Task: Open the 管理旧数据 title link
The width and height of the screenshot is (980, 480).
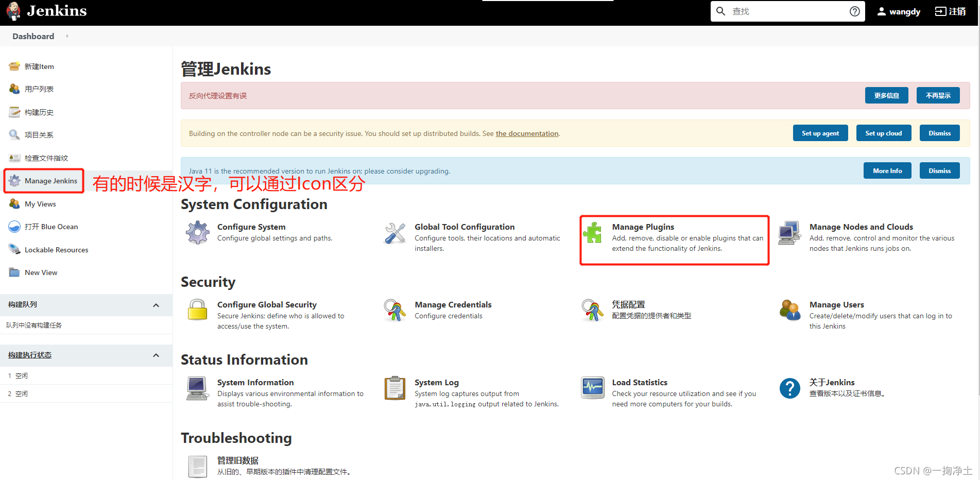Action: point(238,460)
